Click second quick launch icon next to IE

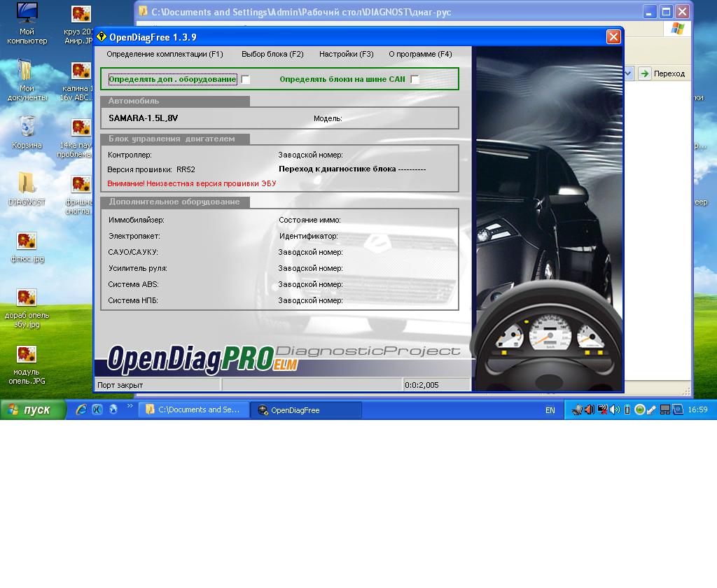click(x=97, y=409)
